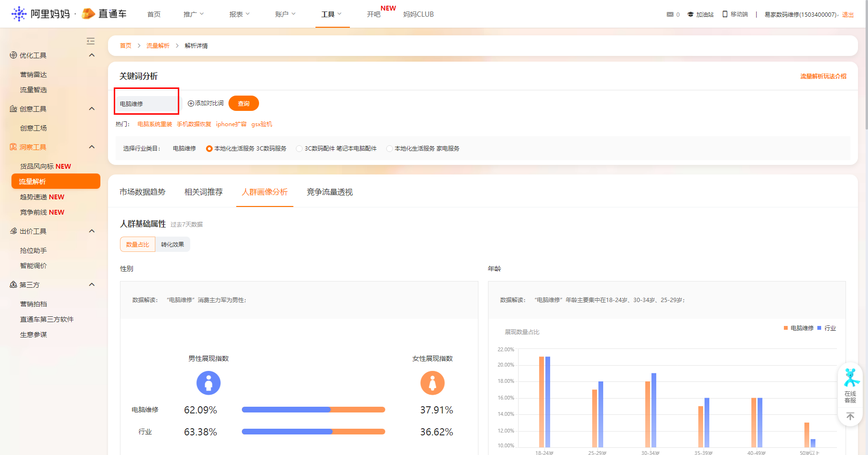Select 3C数码配件 笔记本电脑配件 radio option
The height and width of the screenshot is (455, 868).
299,149
